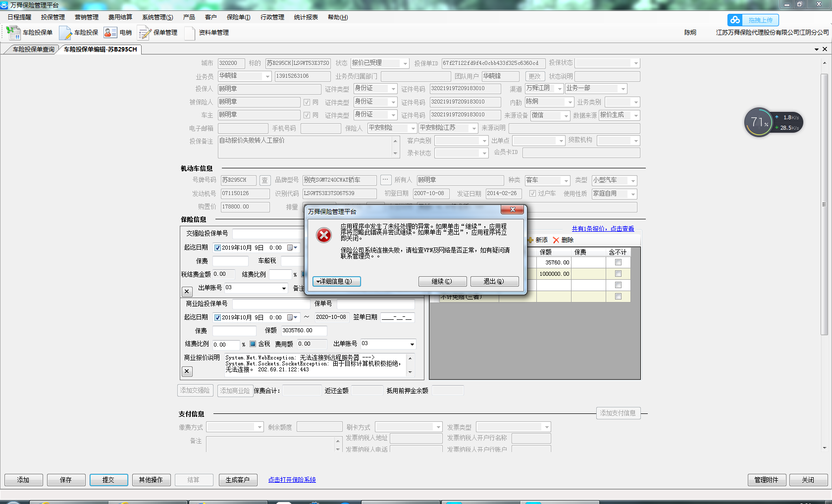Open the 电销 contact card icon
This screenshot has height=504, width=832.
click(110, 33)
